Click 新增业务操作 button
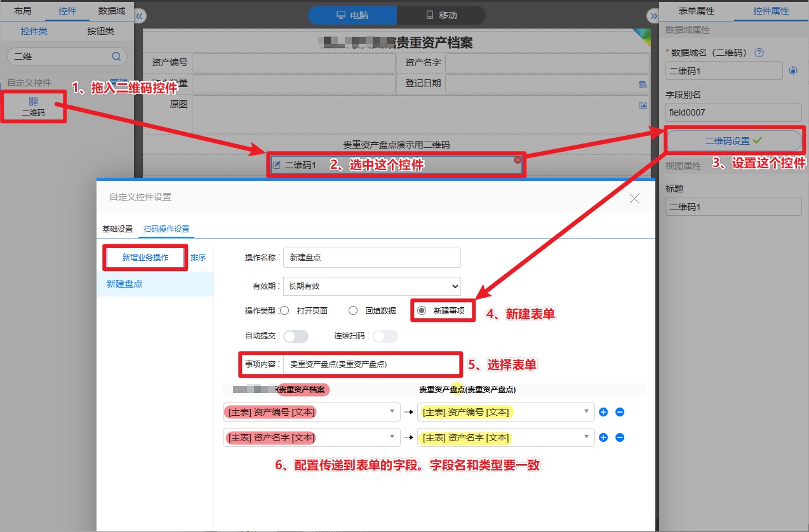 [x=145, y=258]
